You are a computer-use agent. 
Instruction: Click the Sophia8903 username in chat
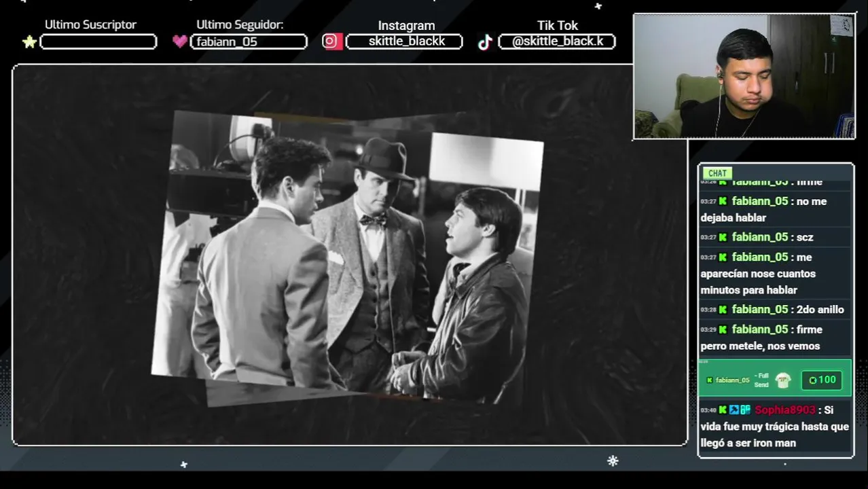pos(784,410)
